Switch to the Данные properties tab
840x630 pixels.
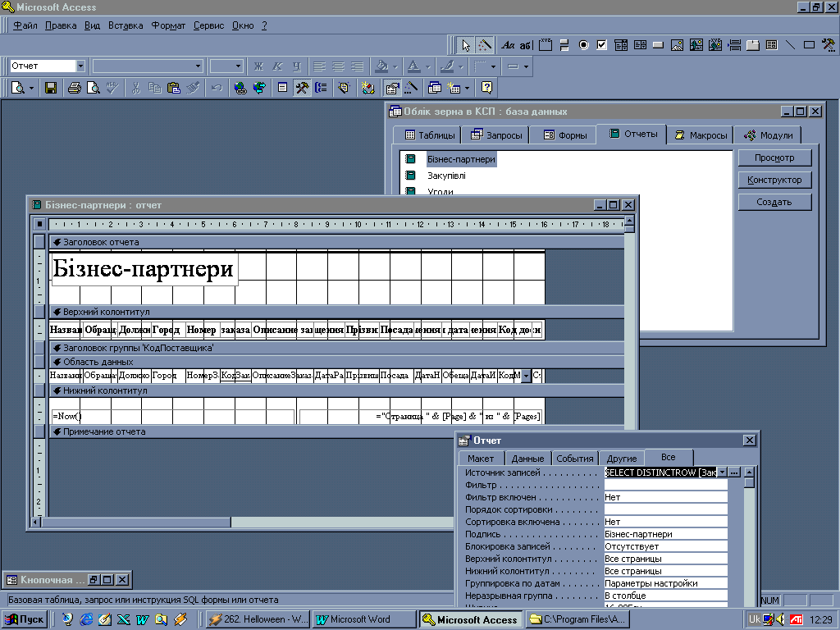(x=527, y=459)
